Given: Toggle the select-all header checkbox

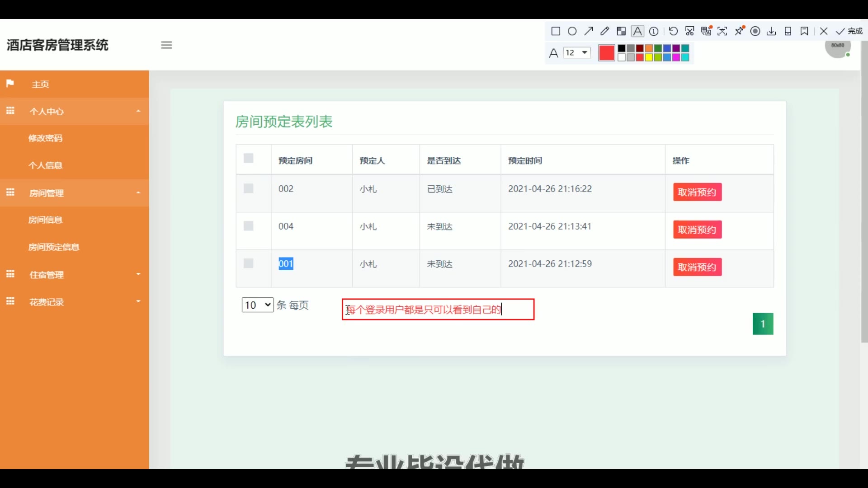Looking at the screenshot, I should 248,158.
